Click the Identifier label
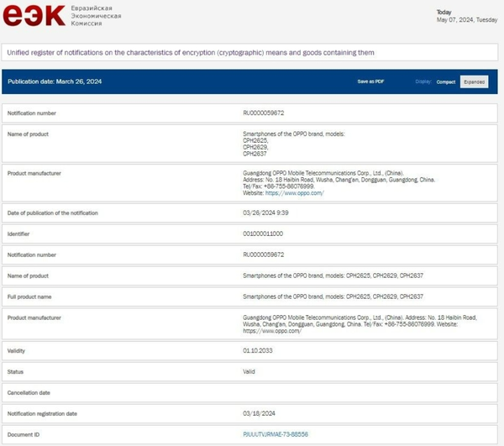Screen dimensions: 504x446 click(x=18, y=234)
